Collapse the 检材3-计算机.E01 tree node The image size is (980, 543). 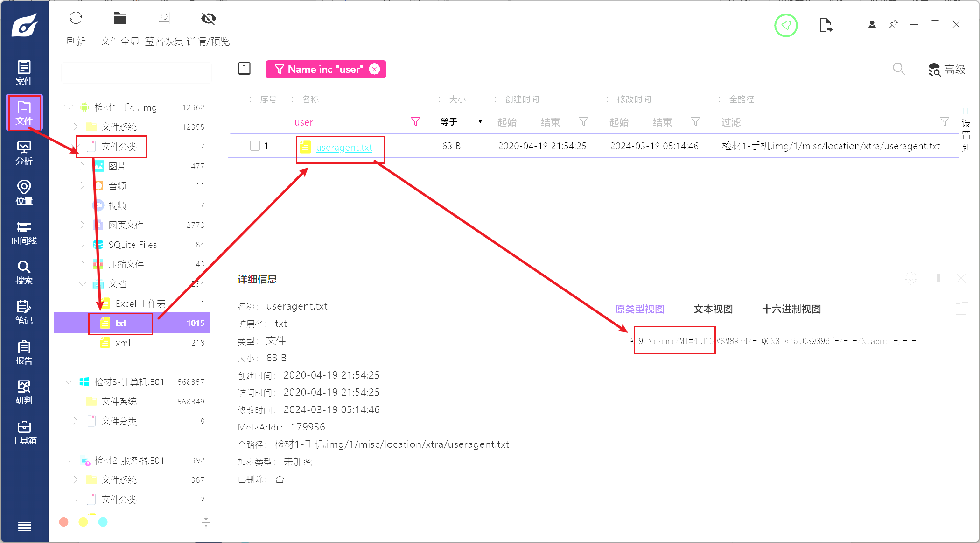pyautogui.click(x=69, y=382)
